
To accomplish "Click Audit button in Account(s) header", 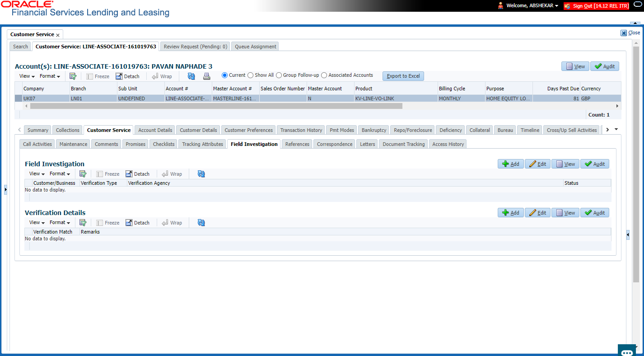I will pos(605,66).
